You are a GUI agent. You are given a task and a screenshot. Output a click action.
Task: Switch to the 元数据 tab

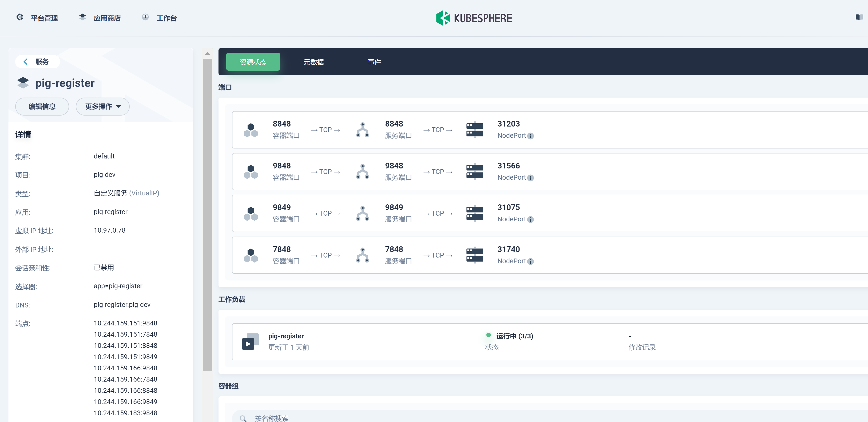tap(313, 62)
